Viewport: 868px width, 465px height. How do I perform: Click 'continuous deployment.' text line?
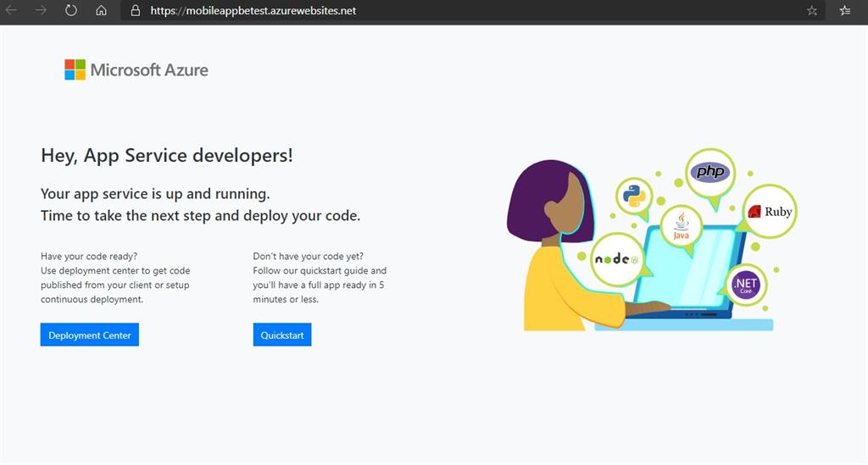(92, 299)
